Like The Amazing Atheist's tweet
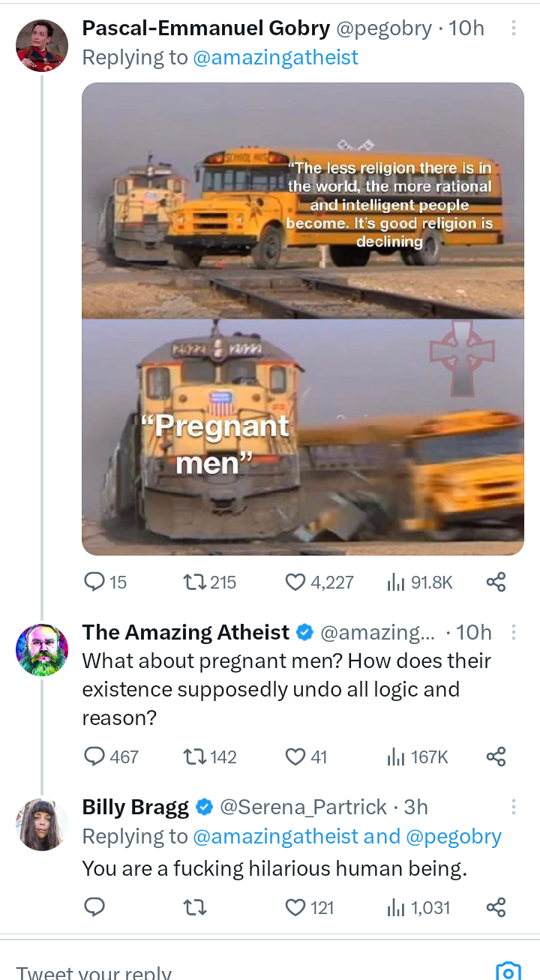Image resolution: width=540 pixels, height=980 pixels. [x=296, y=757]
